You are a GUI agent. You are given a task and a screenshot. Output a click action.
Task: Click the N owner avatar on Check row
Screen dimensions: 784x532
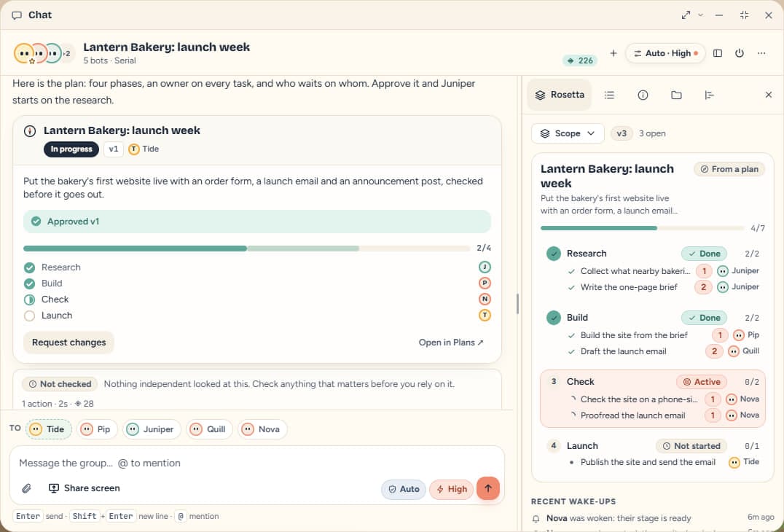[x=485, y=299]
